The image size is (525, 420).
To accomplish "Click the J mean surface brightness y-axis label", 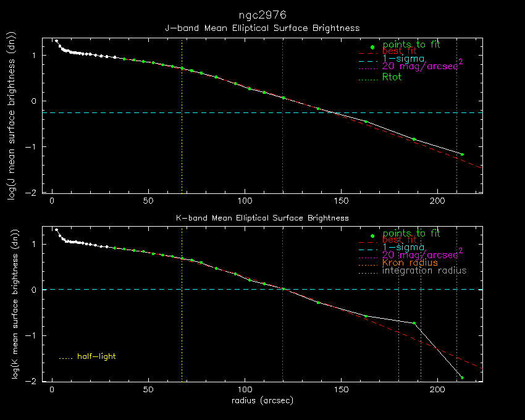I will pyautogui.click(x=10, y=116).
